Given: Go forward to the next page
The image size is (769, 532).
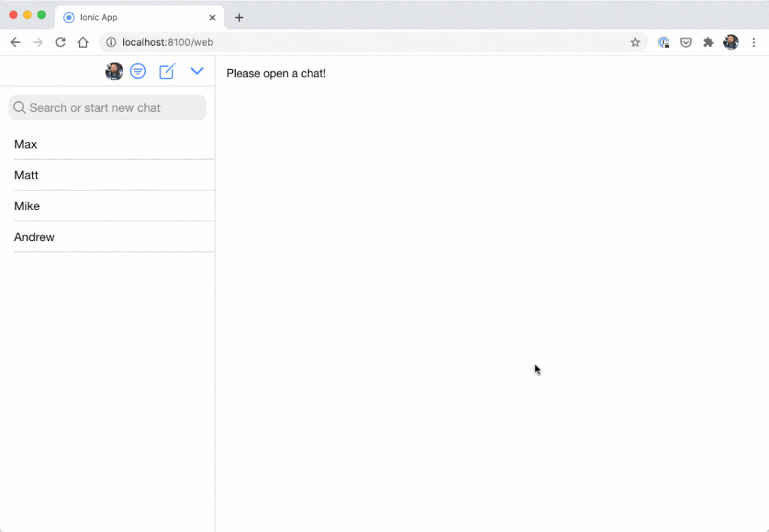Looking at the screenshot, I should [x=38, y=43].
